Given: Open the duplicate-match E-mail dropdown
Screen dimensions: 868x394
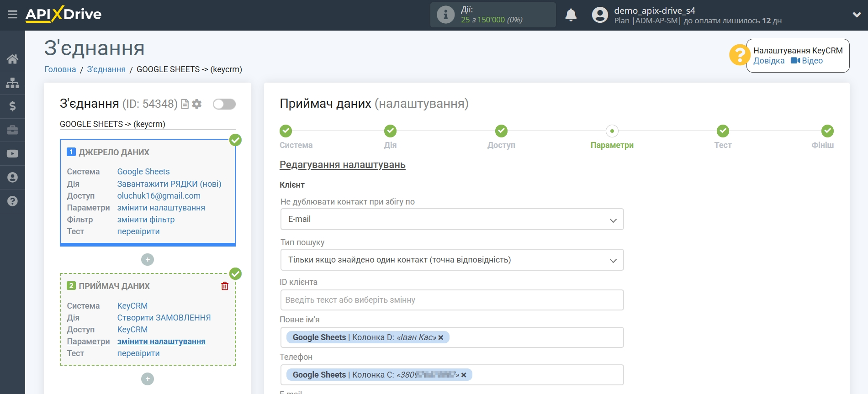Looking at the screenshot, I should (x=452, y=219).
